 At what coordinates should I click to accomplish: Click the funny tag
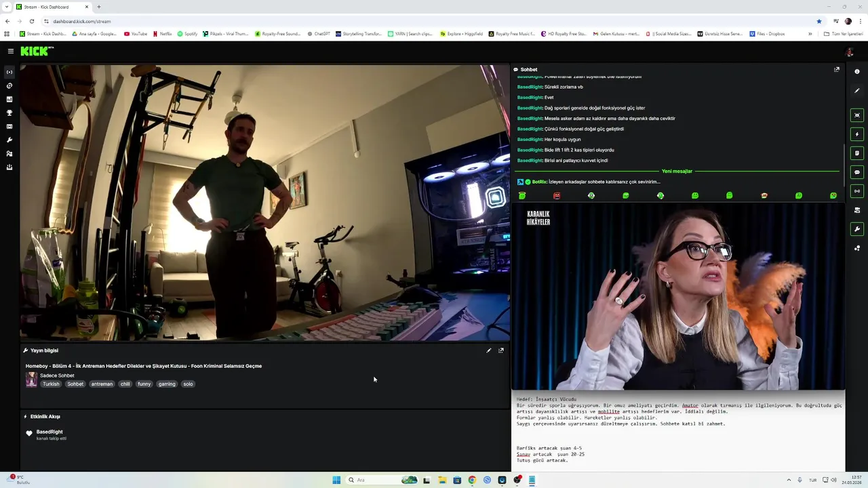click(x=144, y=384)
